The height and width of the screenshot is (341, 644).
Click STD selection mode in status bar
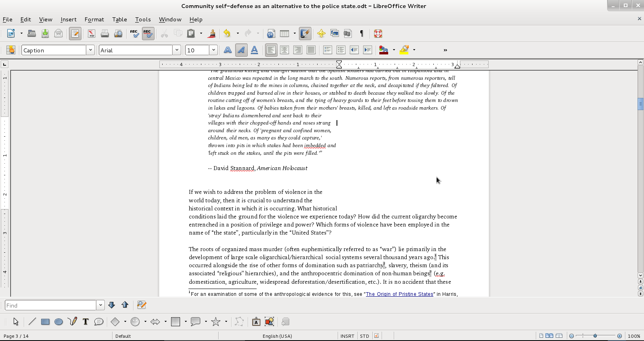[364, 336]
